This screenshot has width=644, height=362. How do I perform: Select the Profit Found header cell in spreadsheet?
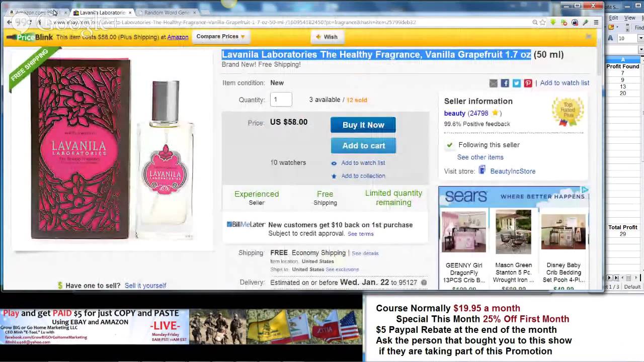click(623, 66)
